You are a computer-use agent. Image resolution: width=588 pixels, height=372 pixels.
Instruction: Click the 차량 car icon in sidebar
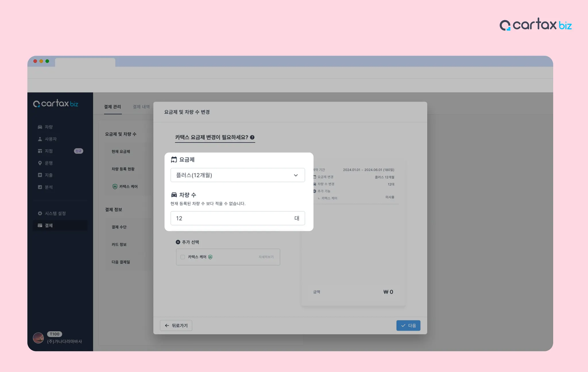40,127
